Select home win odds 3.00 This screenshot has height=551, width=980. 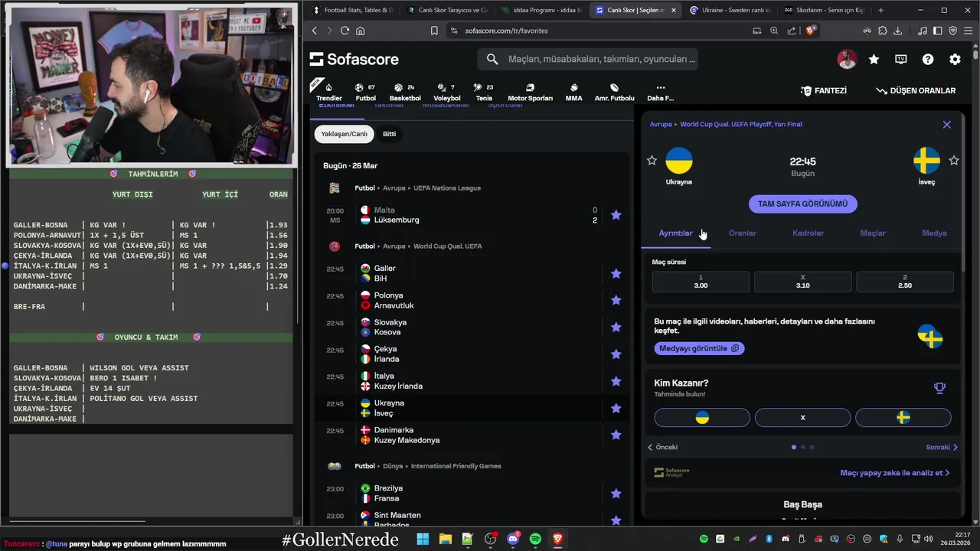pos(701,282)
